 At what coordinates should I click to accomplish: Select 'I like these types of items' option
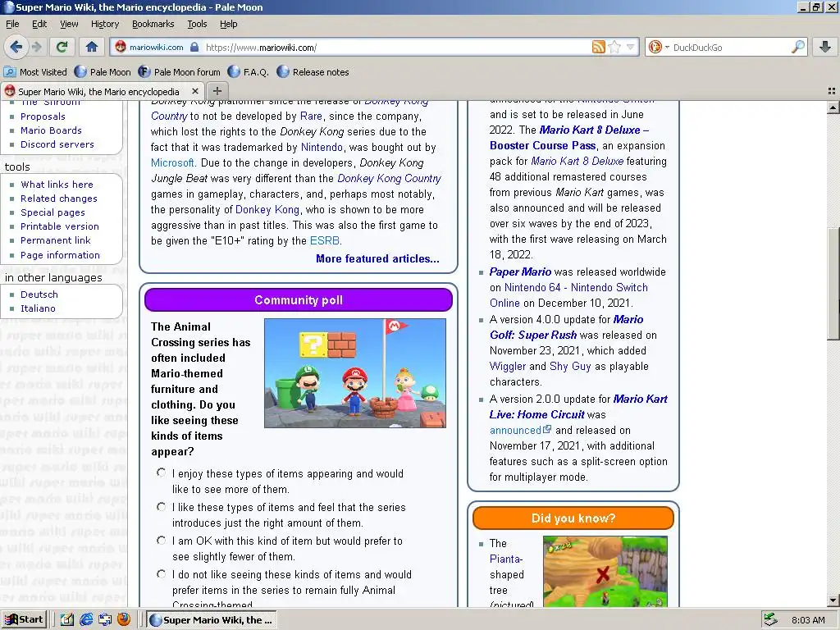click(161, 506)
